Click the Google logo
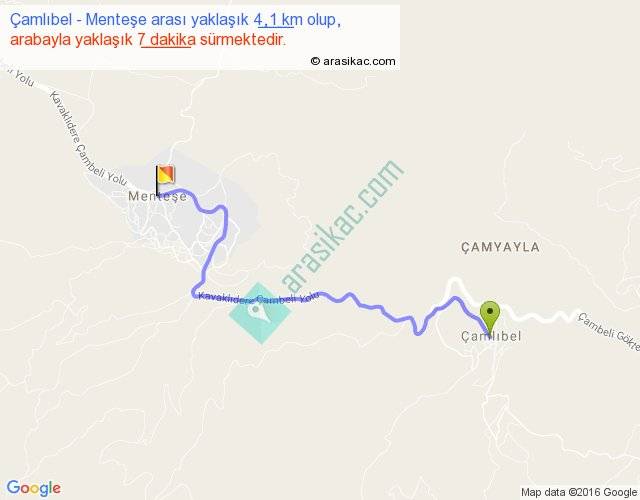Viewport: 640px width, 500px height. 34,488
